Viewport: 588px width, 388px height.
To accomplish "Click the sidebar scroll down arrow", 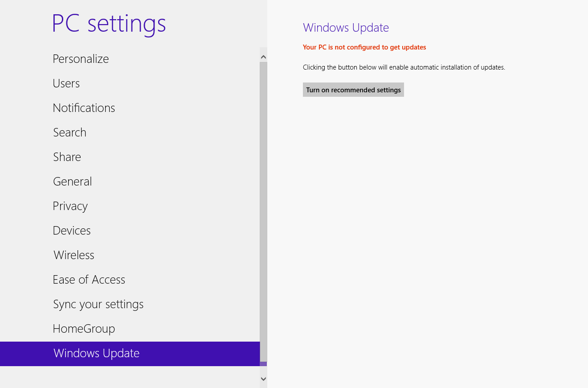I will pyautogui.click(x=263, y=379).
